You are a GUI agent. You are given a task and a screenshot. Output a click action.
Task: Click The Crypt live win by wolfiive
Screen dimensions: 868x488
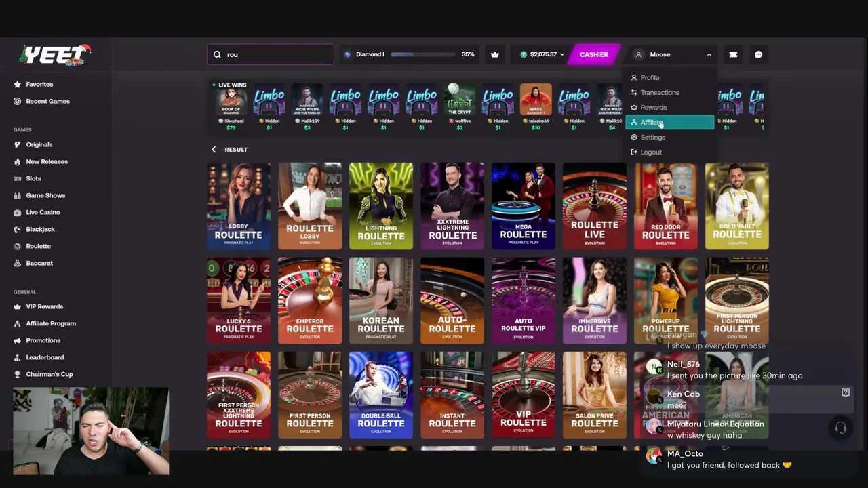459,108
